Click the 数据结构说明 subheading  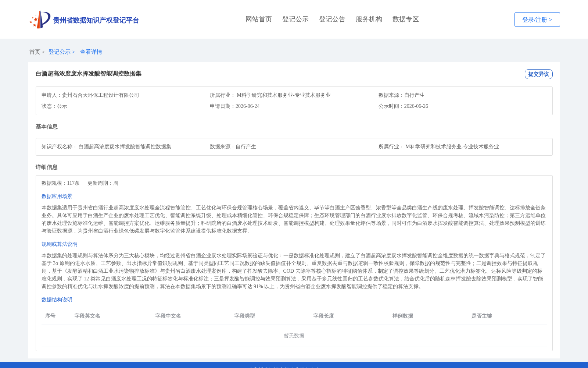57,300
